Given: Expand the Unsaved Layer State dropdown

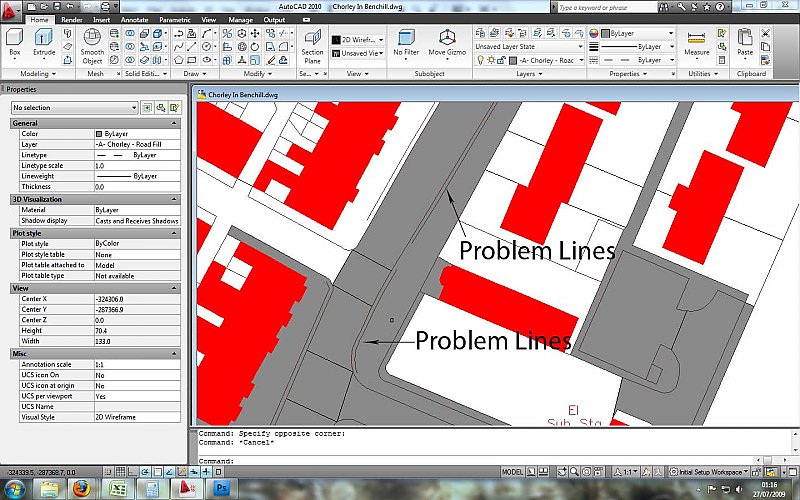Looking at the screenshot, I should click(527, 46).
